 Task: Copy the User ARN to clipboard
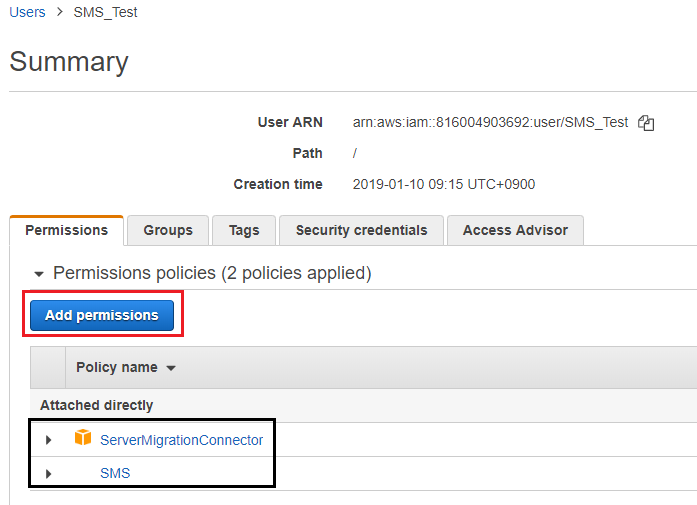646,123
